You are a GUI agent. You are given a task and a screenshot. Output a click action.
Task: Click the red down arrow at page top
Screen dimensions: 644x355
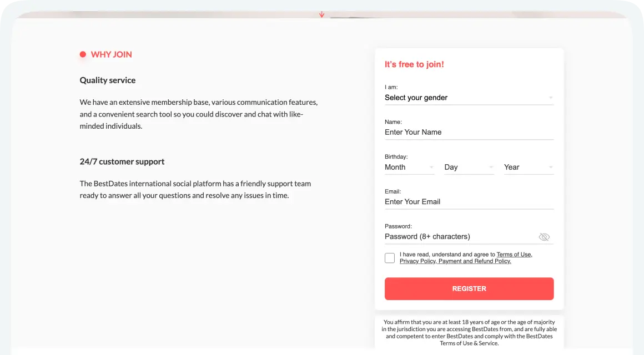(x=321, y=14)
